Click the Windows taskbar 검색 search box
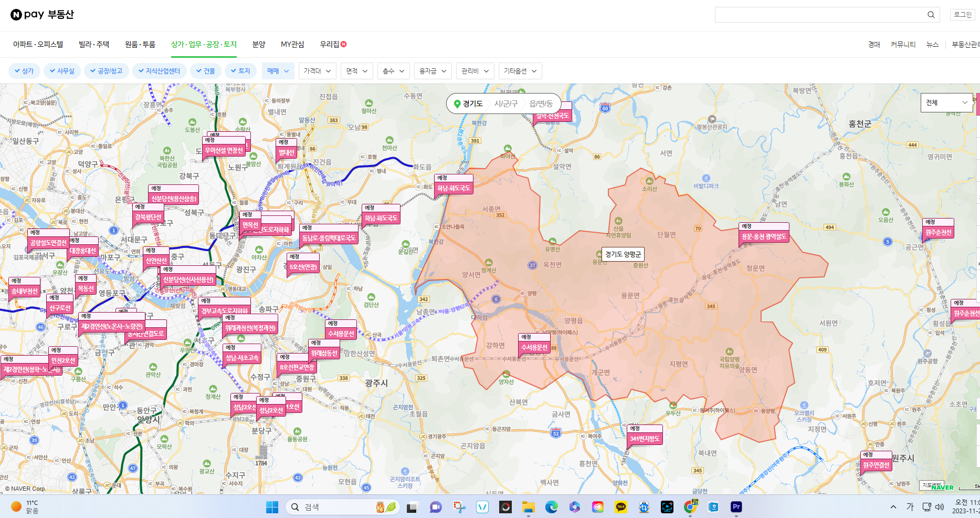Screen dimensions: 980x518 pos(343,507)
